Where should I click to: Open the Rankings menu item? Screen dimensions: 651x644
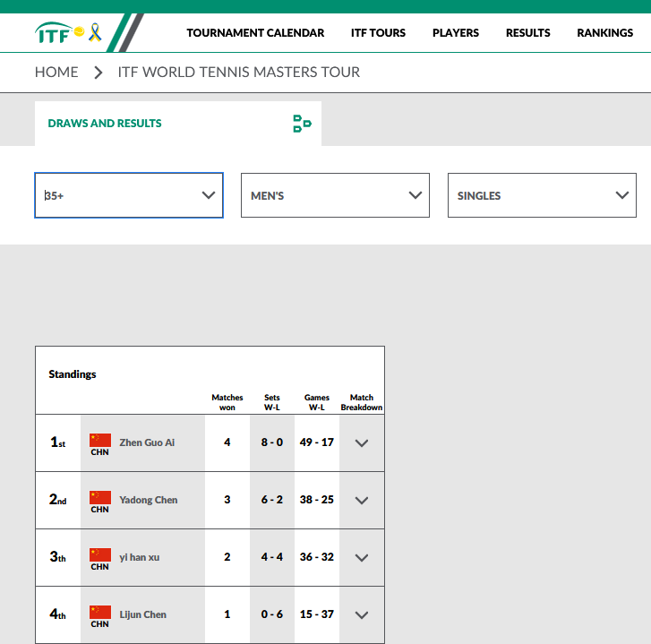[x=604, y=33]
